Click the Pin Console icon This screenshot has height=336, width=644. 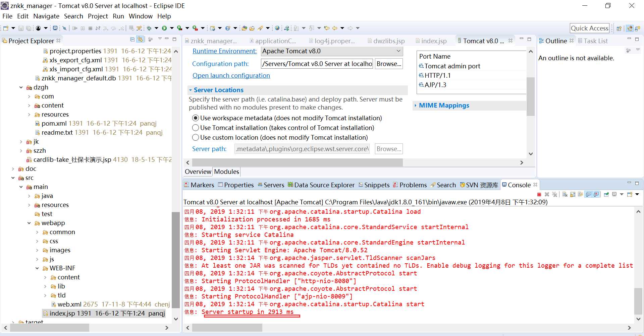pyautogui.click(x=606, y=194)
